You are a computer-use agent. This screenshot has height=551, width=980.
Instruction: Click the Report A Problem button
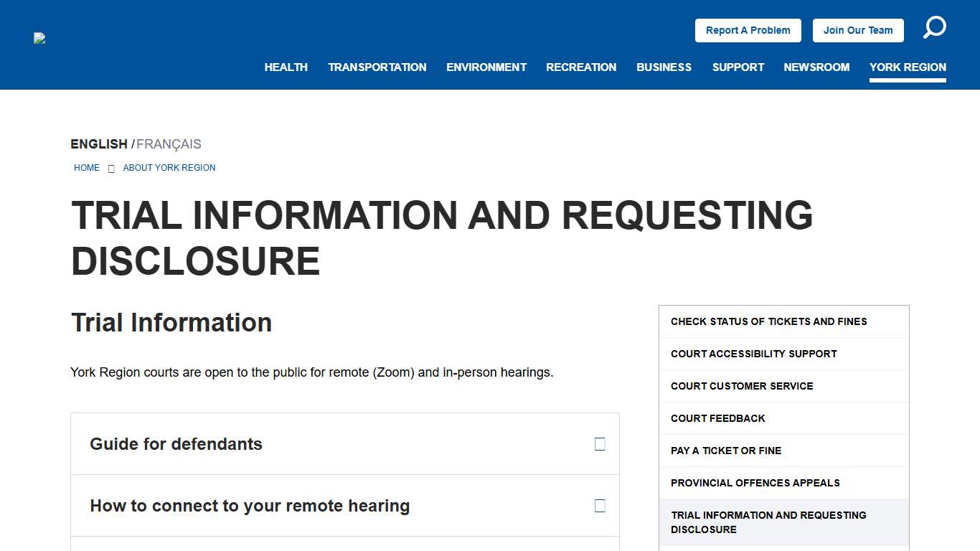(x=748, y=30)
